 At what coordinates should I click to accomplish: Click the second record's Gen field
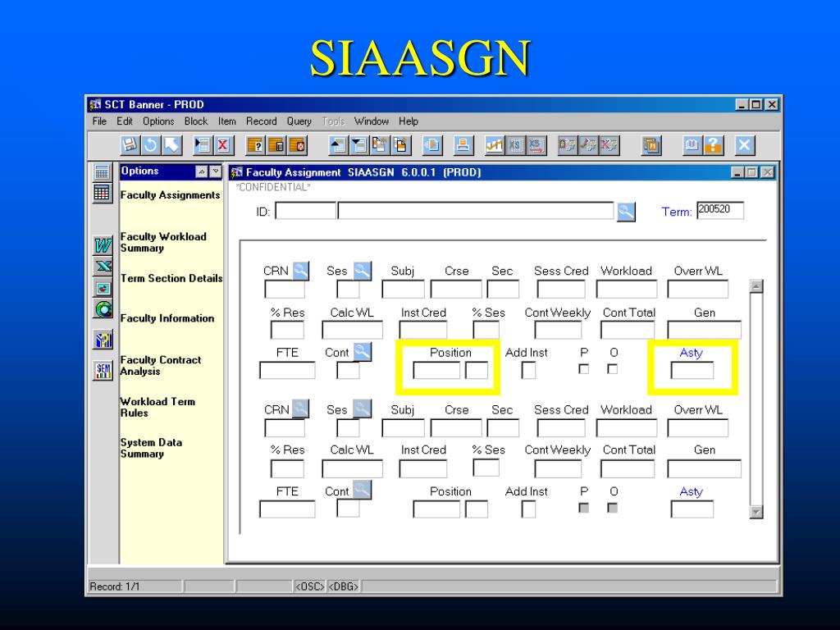[705, 468]
